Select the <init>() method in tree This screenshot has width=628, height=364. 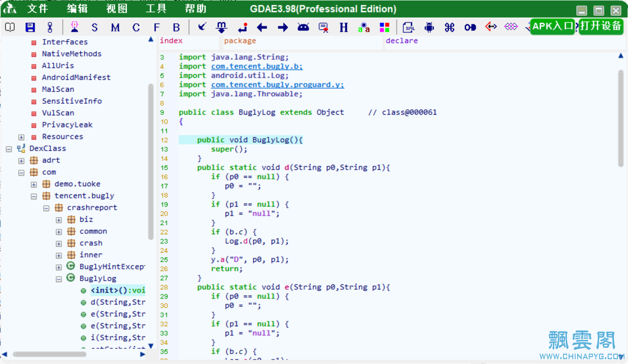(x=118, y=290)
